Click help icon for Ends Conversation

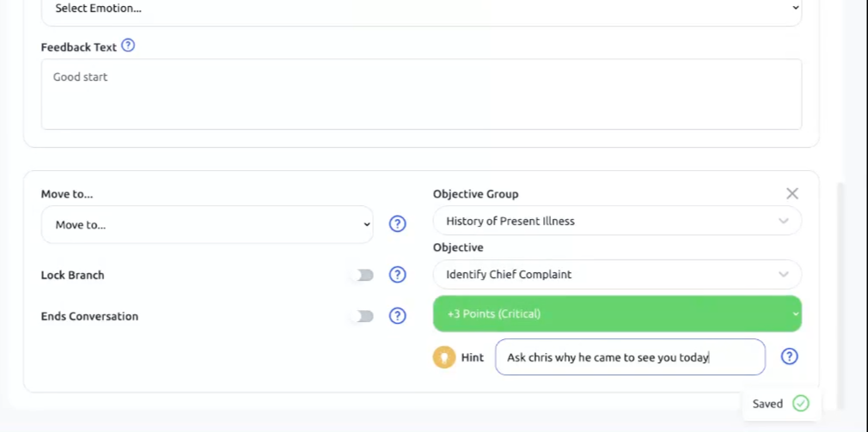(397, 316)
